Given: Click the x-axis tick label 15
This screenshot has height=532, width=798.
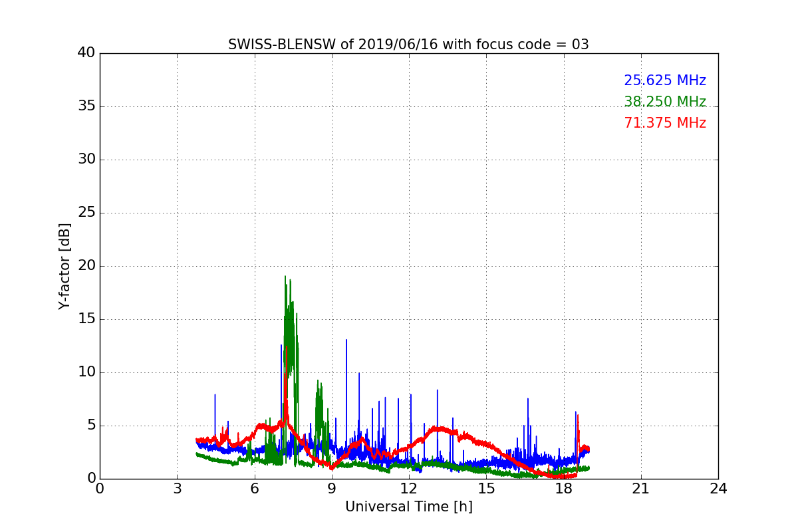Looking at the screenshot, I should pos(486,489).
